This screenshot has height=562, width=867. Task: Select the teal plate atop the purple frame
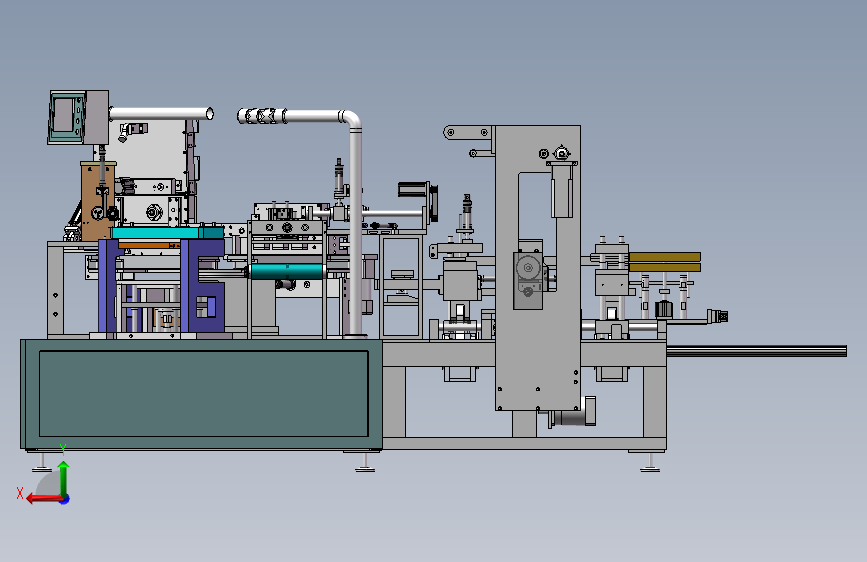tap(167, 232)
